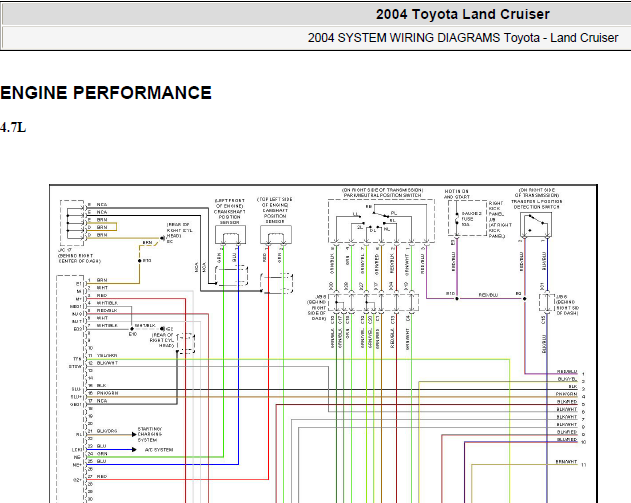Click '(BEHIND RIGHT CENTER OF DASH)' label
Image resolution: width=631 pixels, height=503 pixels.
click(79, 258)
